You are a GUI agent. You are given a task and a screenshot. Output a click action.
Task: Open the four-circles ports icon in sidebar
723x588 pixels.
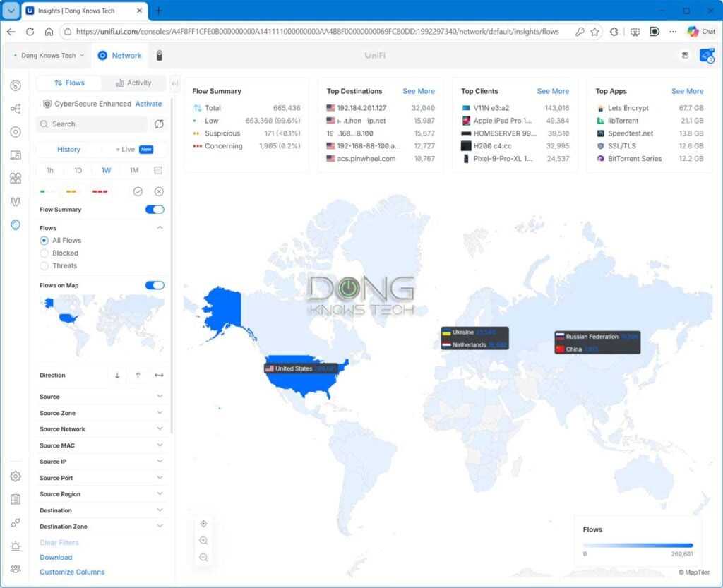tap(16, 179)
